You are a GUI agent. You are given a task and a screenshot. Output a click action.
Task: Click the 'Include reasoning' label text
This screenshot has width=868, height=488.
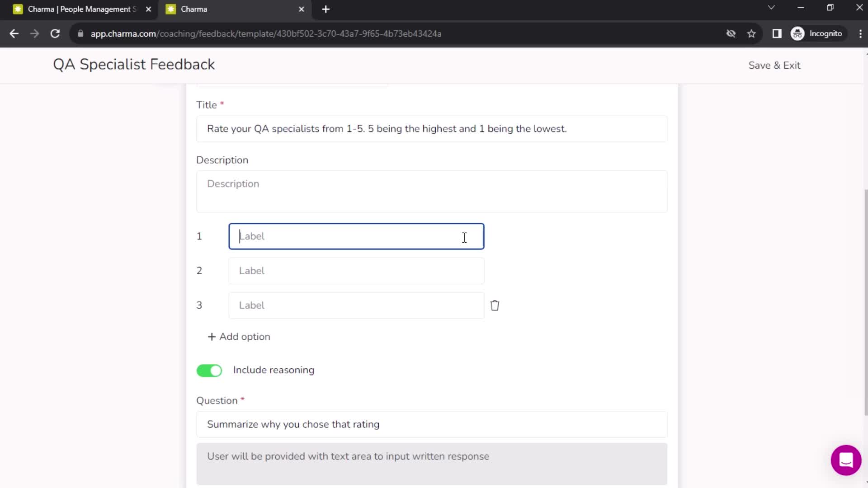(x=274, y=370)
